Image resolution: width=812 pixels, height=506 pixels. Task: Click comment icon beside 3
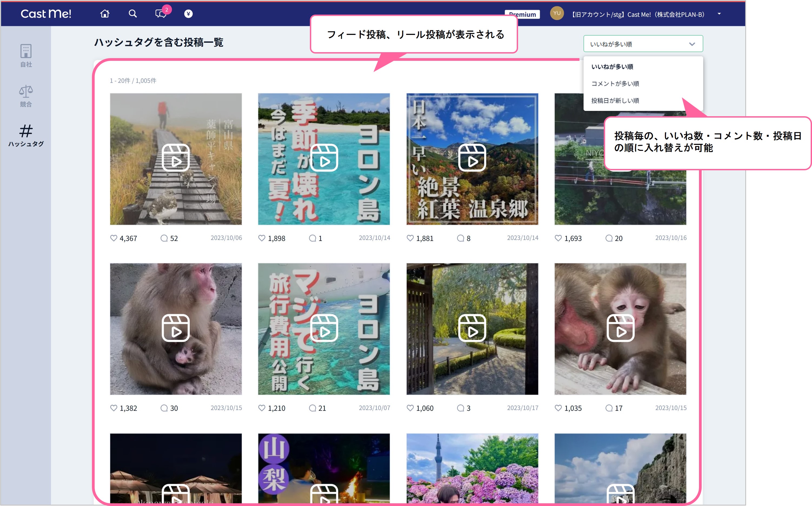click(460, 408)
